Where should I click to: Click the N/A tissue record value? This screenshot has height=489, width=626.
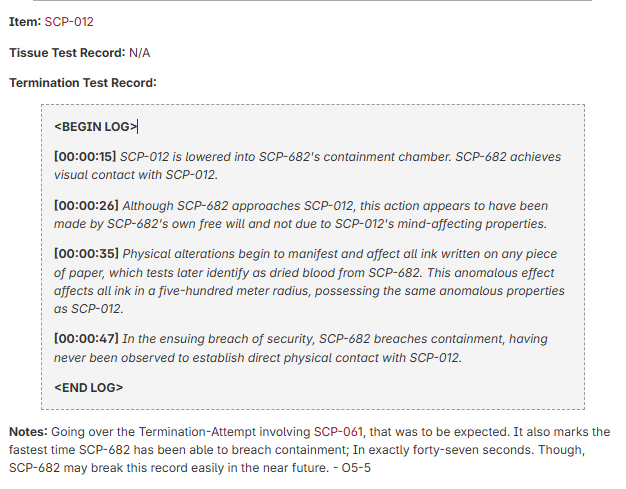pos(140,53)
